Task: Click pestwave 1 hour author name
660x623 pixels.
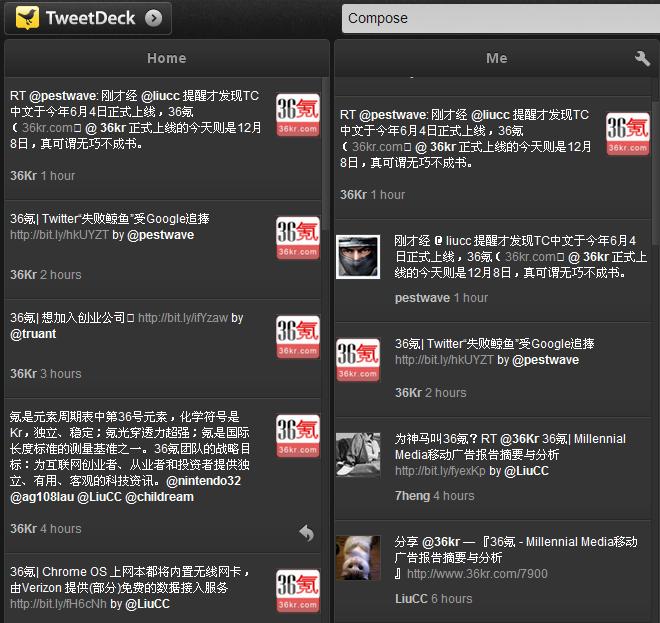Action: click(x=422, y=298)
